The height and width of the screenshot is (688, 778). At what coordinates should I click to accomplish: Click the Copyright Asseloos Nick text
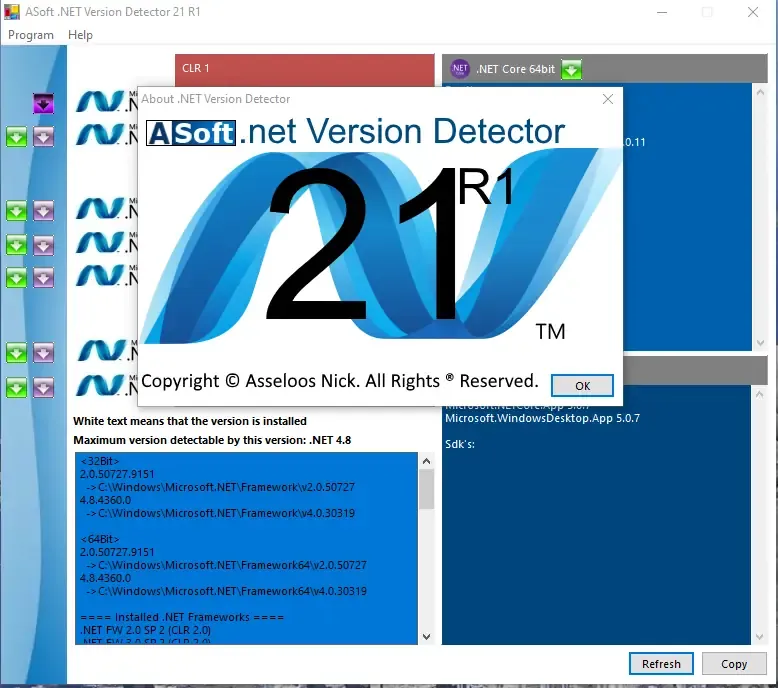(x=340, y=381)
